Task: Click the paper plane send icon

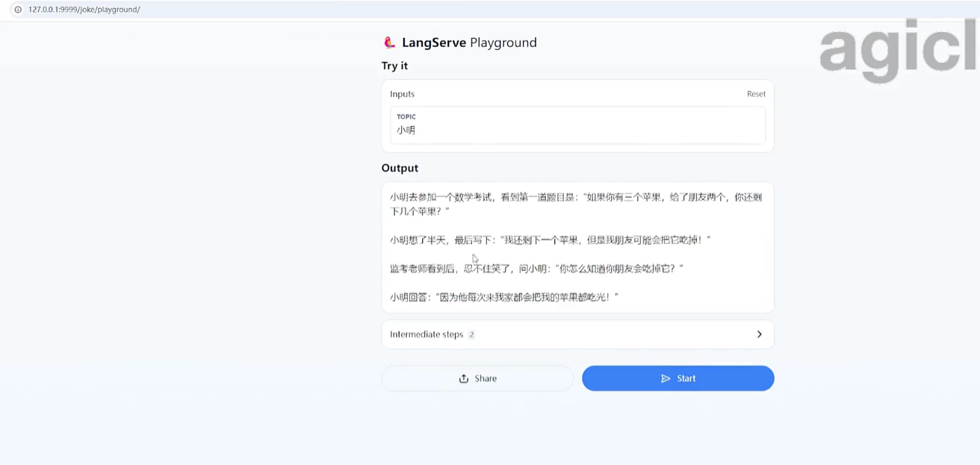Action: click(x=666, y=378)
